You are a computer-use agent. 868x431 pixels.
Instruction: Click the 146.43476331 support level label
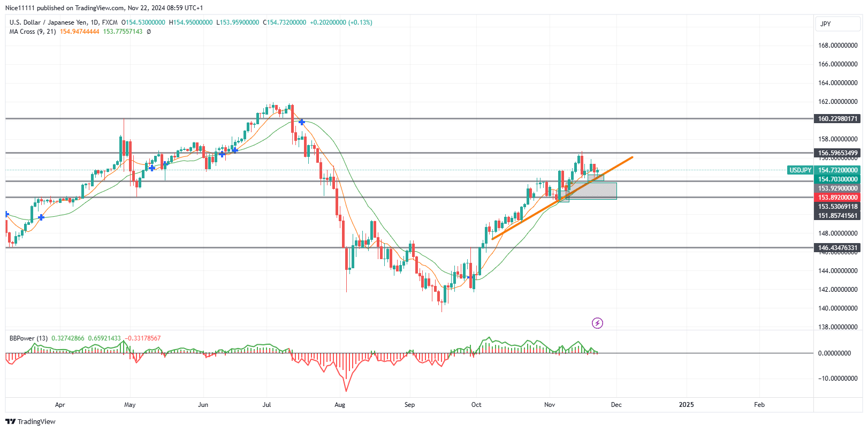point(837,248)
